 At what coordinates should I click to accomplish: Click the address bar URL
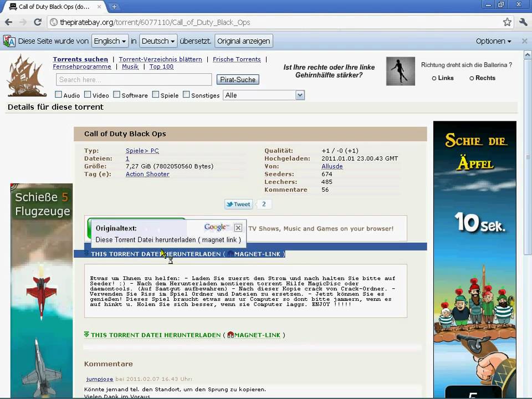coord(155,22)
